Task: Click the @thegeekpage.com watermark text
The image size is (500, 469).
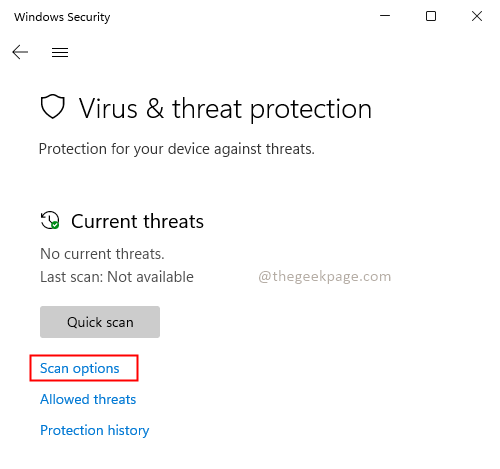Action: click(x=325, y=277)
